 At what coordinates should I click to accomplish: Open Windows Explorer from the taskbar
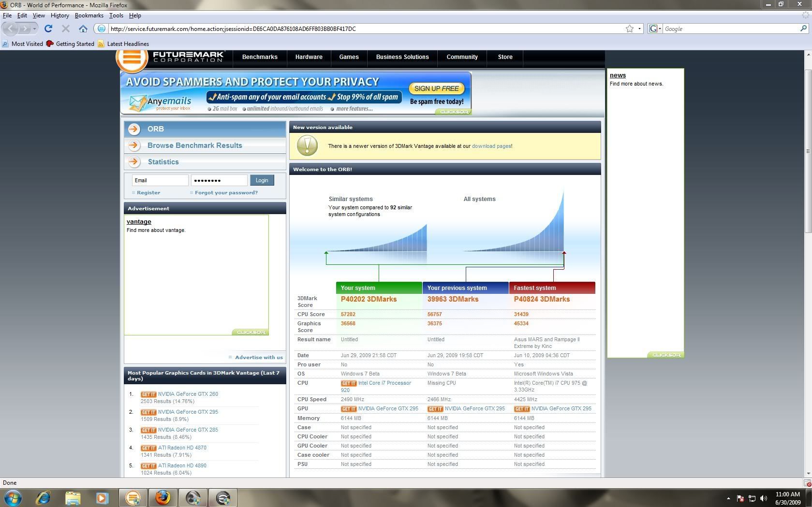73,498
